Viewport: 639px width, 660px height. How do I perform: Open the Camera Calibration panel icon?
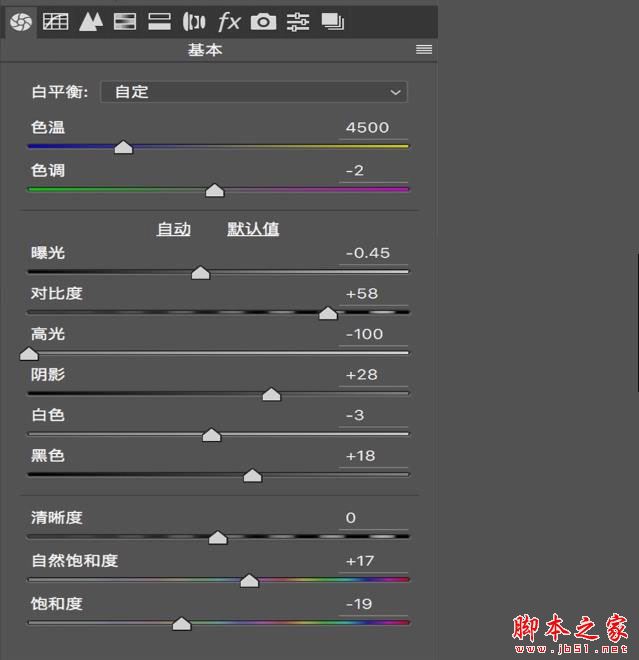pyautogui.click(x=264, y=21)
